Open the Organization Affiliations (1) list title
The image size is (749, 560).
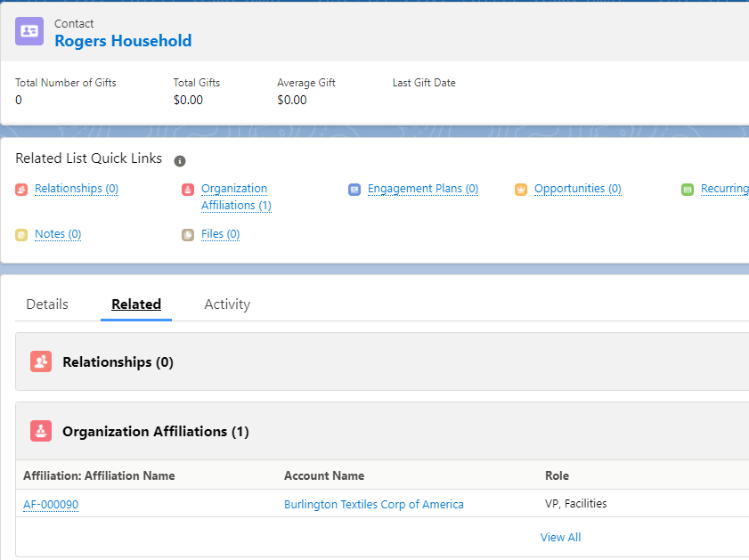156,431
